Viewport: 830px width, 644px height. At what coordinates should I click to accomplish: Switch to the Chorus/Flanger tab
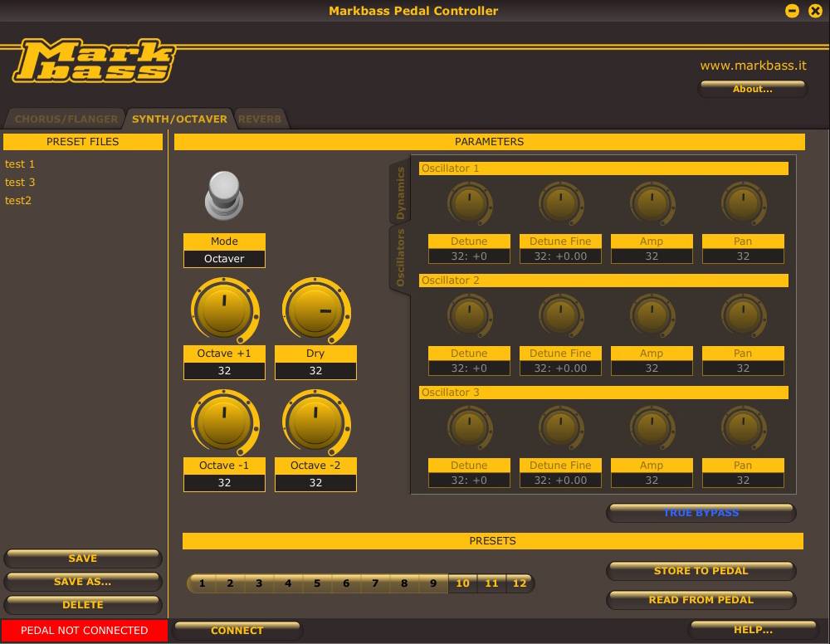tap(66, 120)
